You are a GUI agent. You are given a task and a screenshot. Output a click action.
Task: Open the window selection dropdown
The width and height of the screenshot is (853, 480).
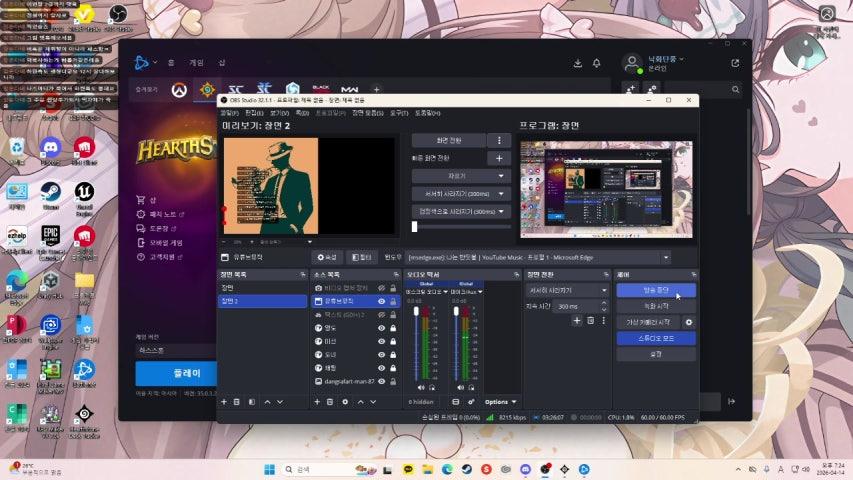click(x=666, y=257)
